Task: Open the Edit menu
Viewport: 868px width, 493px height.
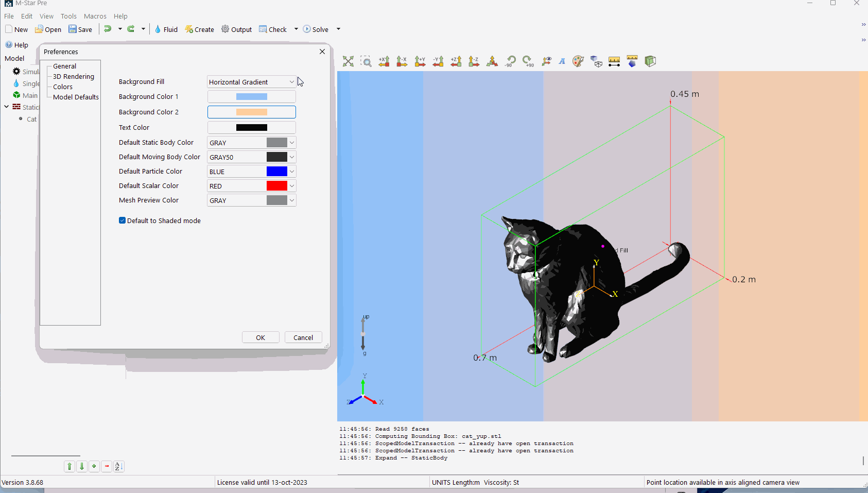Action: 27,16
